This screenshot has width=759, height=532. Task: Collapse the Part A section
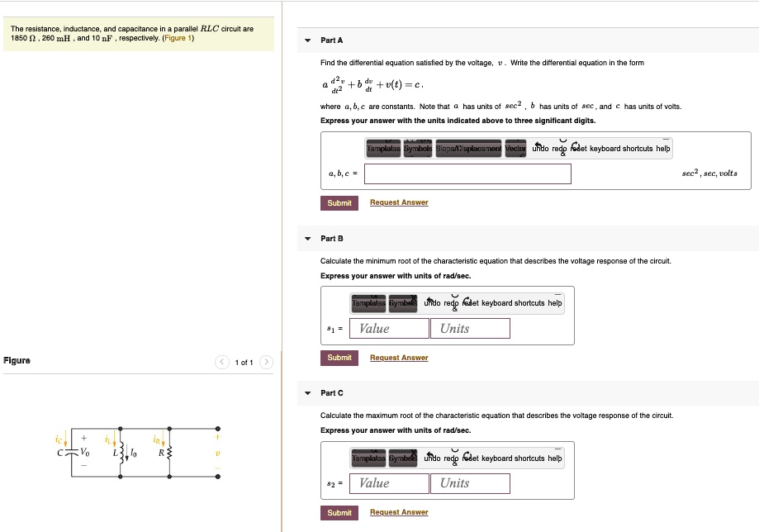pos(306,40)
